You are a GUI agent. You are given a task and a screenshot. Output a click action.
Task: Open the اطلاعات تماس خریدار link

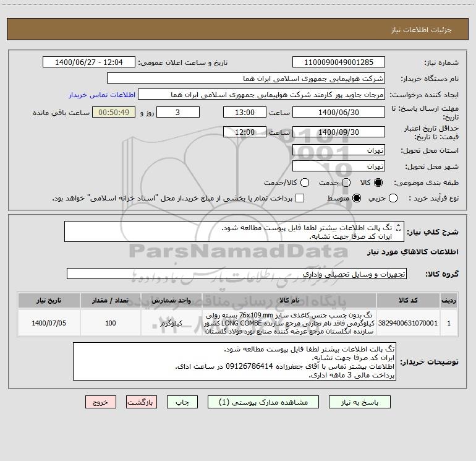[102, 95]
